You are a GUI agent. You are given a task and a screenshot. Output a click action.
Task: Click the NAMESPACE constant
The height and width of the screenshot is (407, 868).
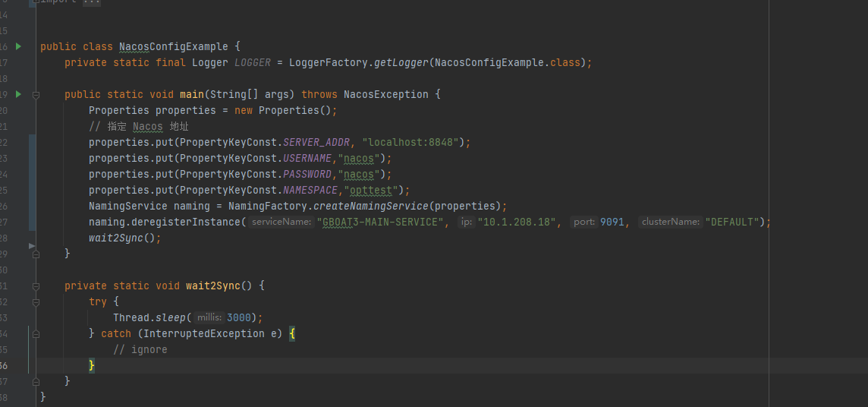click(x=310, y=191)
